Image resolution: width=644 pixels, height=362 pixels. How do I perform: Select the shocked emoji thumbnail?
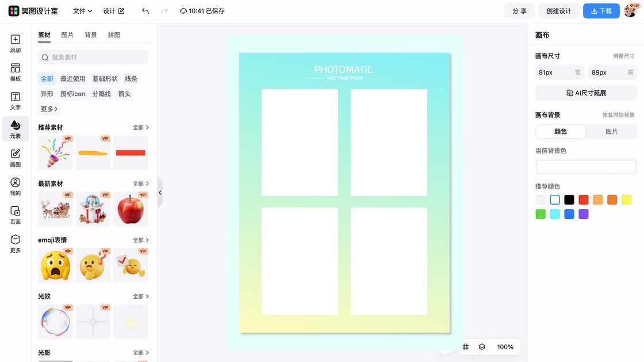tap(55, 265)
